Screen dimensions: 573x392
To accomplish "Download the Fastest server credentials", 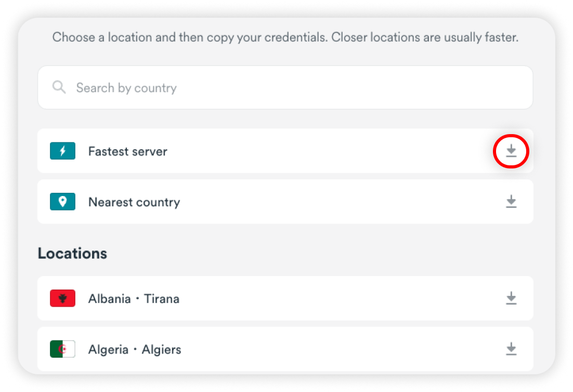I will pyautogui.click(x=511, y=151).
